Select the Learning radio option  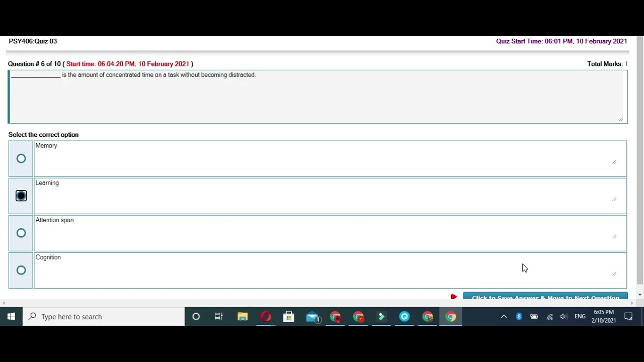coord(21,196)
